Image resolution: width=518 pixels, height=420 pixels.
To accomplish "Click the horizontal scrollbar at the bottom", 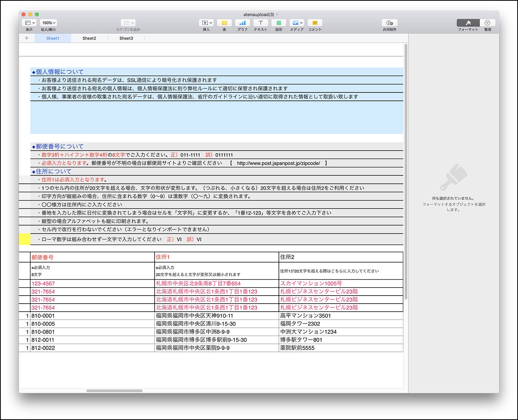I will click(114, 391).
